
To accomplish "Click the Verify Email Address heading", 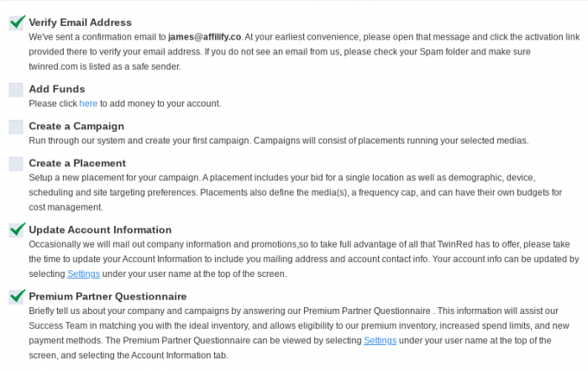I will [80, 23].
